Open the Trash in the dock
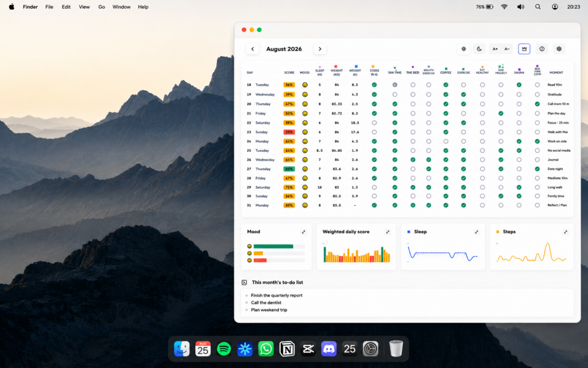588x368 pixels. point(396,349)
